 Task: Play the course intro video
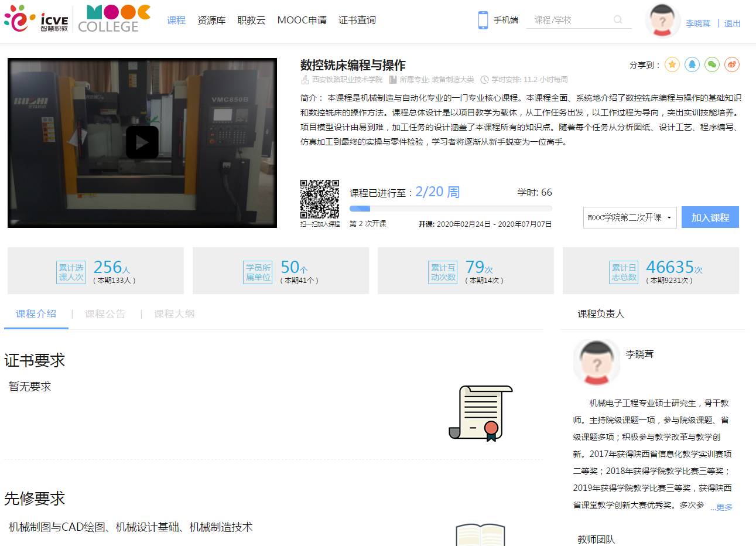click(142, 142)
